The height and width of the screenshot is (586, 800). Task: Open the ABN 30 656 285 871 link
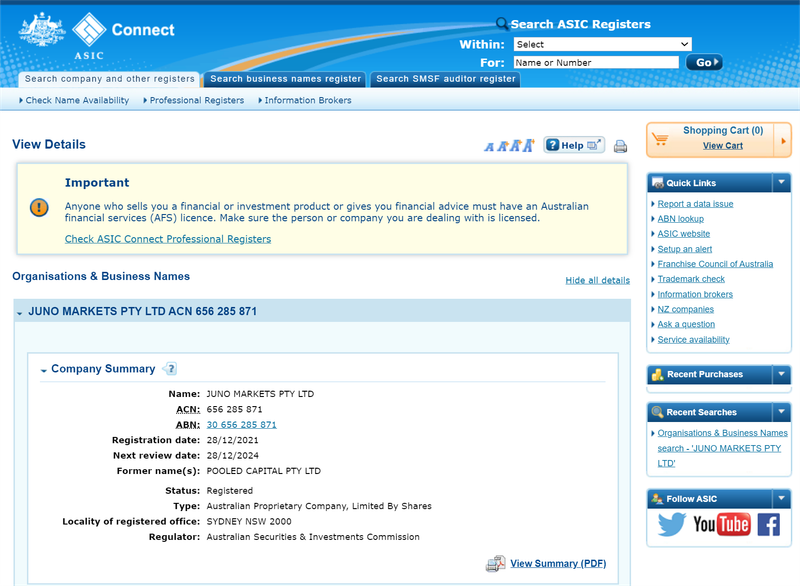pyautogui.click(x=241, y=425)
